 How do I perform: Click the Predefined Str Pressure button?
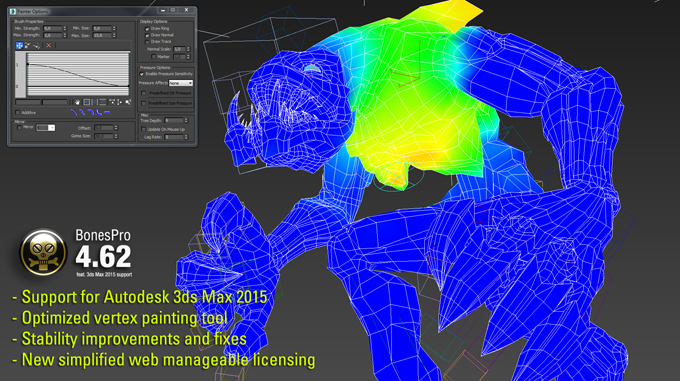(170, 93)
